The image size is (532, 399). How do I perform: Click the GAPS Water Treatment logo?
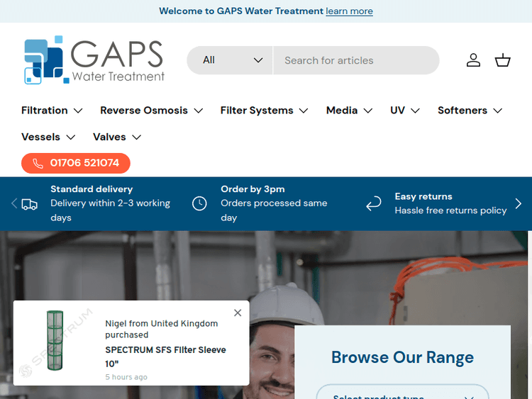(94, 60)
